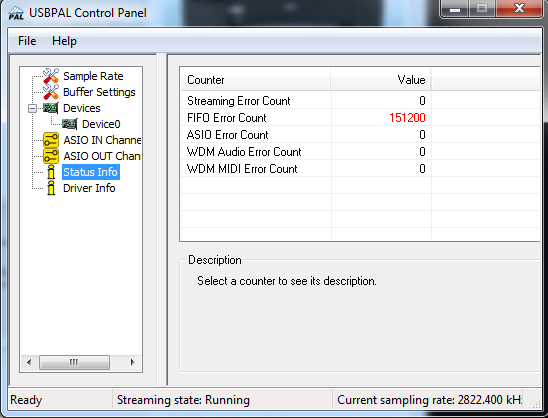548x418 pixels.
Task: Open the Driver Info page
Action: [89, 188]
